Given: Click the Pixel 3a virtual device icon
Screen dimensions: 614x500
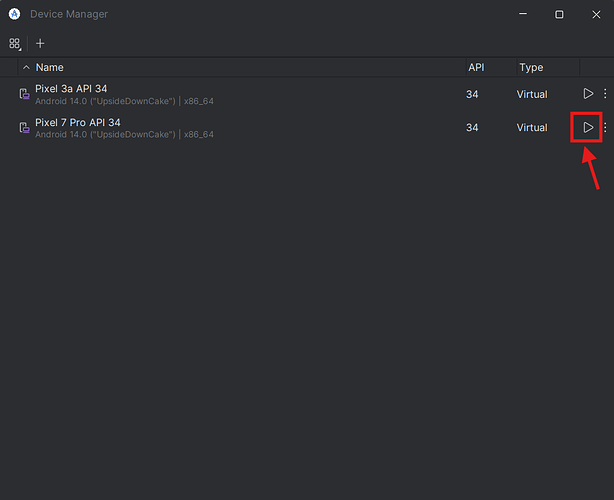Looking at the screenshot, I should coord(24,94).
